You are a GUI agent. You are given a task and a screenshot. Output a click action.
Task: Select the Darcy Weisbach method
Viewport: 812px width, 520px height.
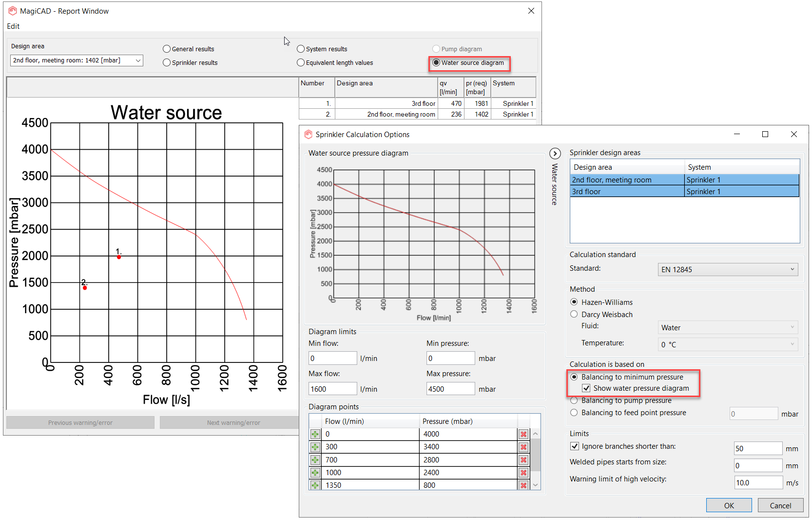click(x=574, y=315)
